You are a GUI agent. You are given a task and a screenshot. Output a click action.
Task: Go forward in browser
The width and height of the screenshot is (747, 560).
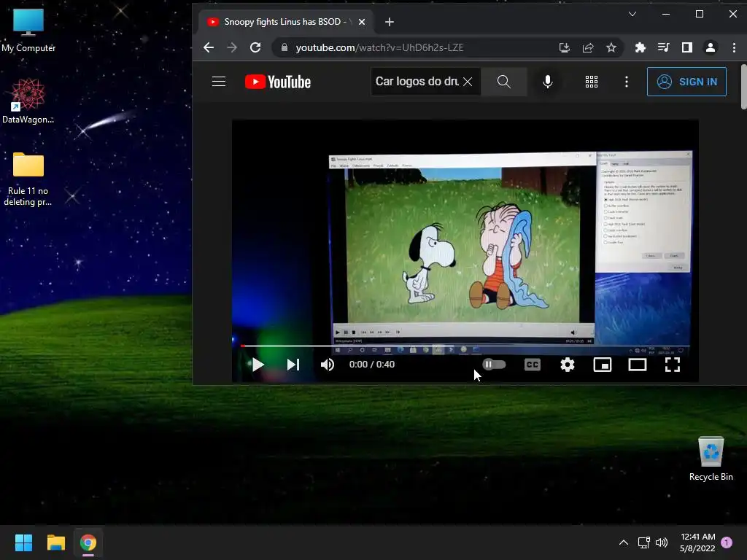click(x=232, y=47)
